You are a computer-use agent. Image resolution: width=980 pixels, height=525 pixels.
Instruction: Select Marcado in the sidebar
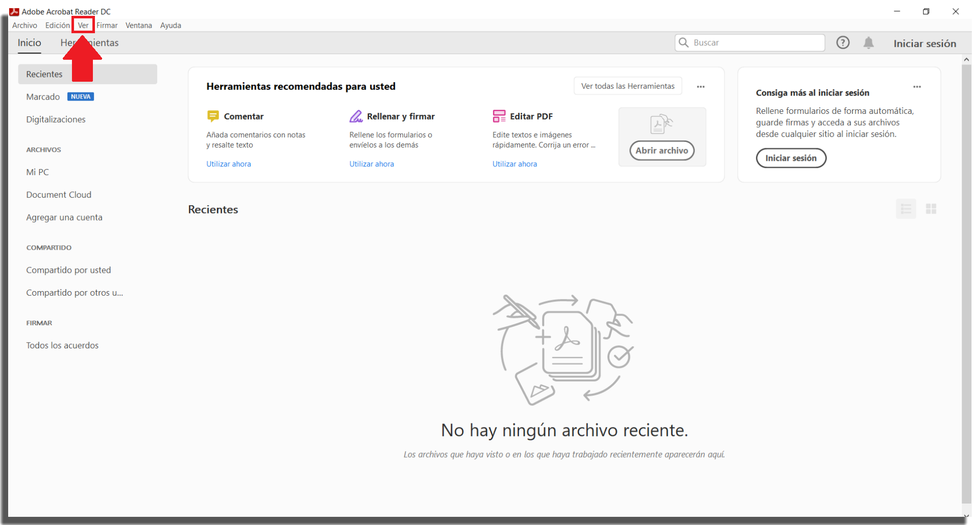coord(43,97)
